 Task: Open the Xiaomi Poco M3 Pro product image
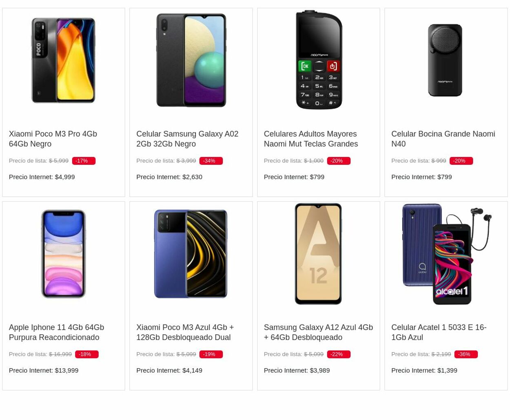63,60
